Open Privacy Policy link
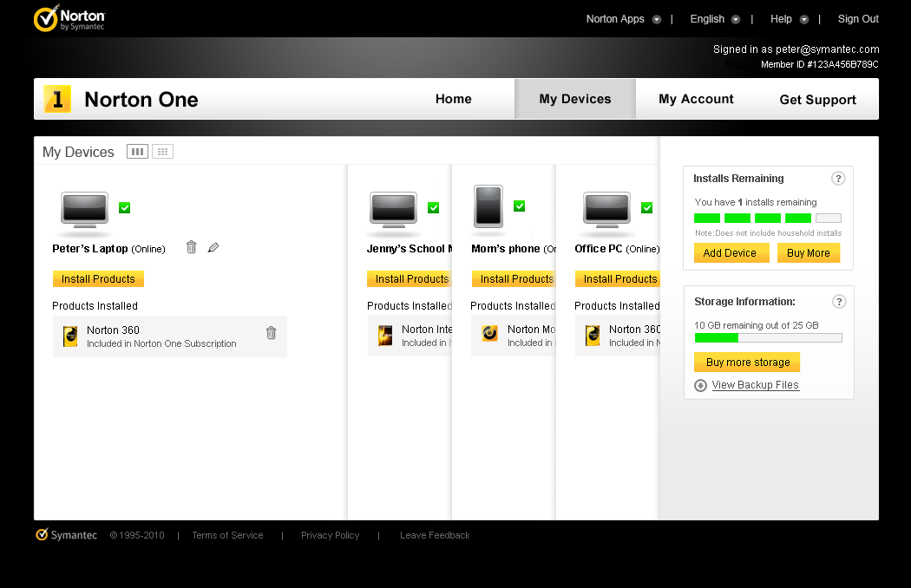911x588 pixels. click(x=330, y=535)
